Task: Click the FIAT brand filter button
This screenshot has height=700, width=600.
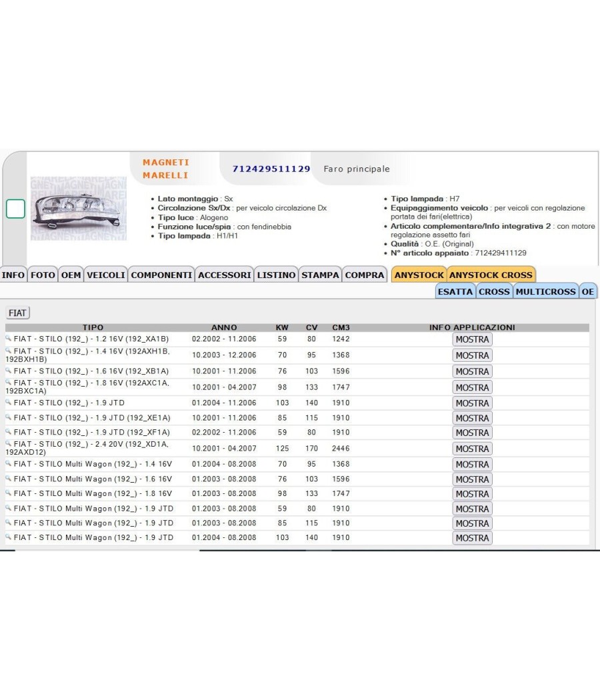Action: click(17, 313)
